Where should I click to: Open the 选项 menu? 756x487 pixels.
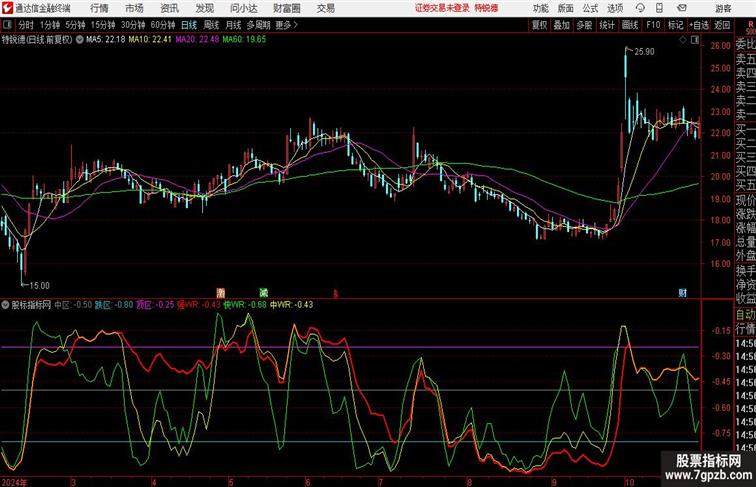click(615, 8)
